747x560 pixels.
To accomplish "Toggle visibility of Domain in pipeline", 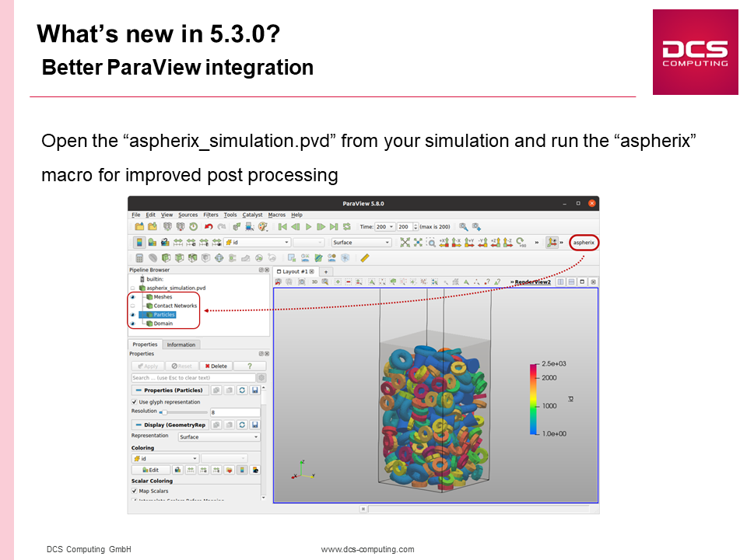I will pyautogui.click(x=133, y=324).
